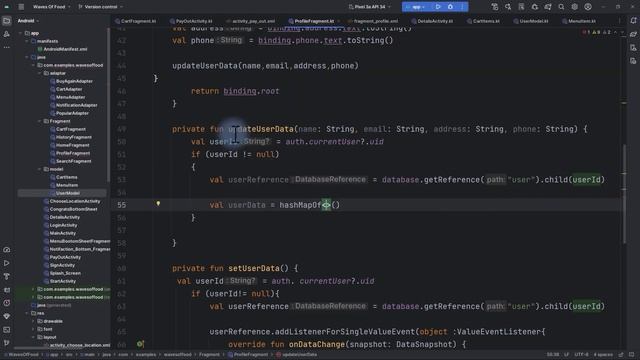Open the Android project view dropdown

tap(28, 21)
